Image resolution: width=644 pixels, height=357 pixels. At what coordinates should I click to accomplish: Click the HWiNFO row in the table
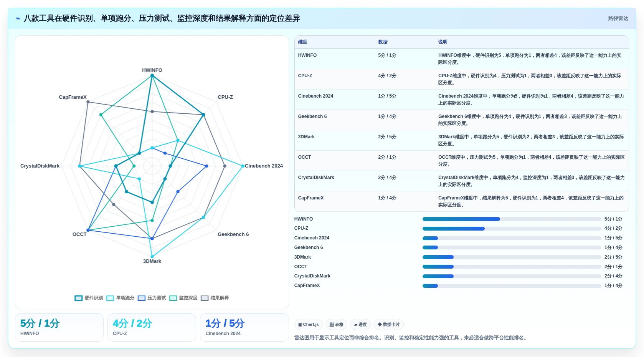coord(461,59)
